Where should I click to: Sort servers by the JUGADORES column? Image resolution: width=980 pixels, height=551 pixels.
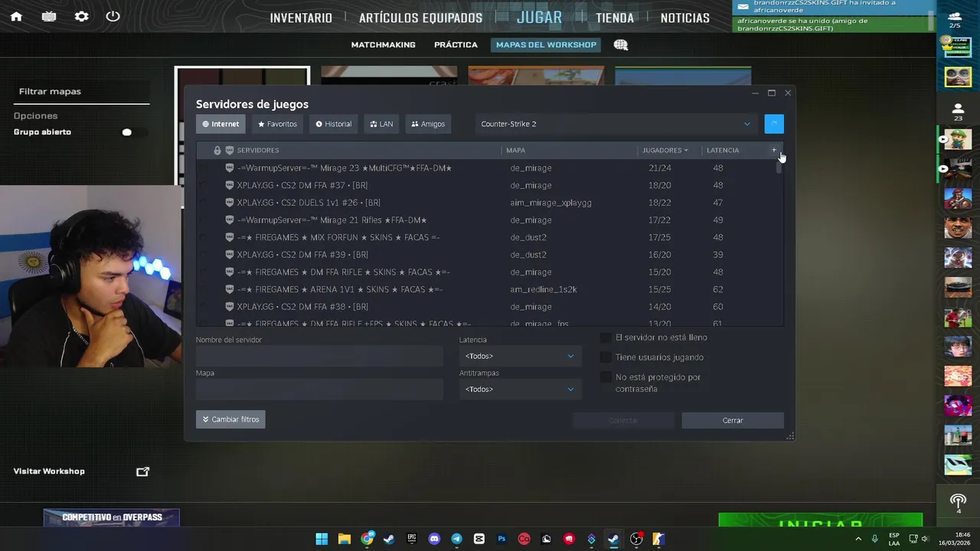[x=665, y=150]
